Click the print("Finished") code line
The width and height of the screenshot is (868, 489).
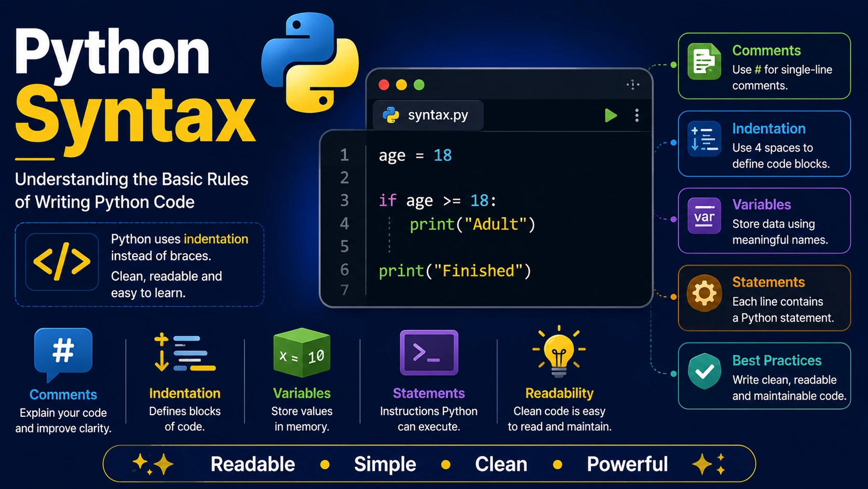[x=455, y=271]
